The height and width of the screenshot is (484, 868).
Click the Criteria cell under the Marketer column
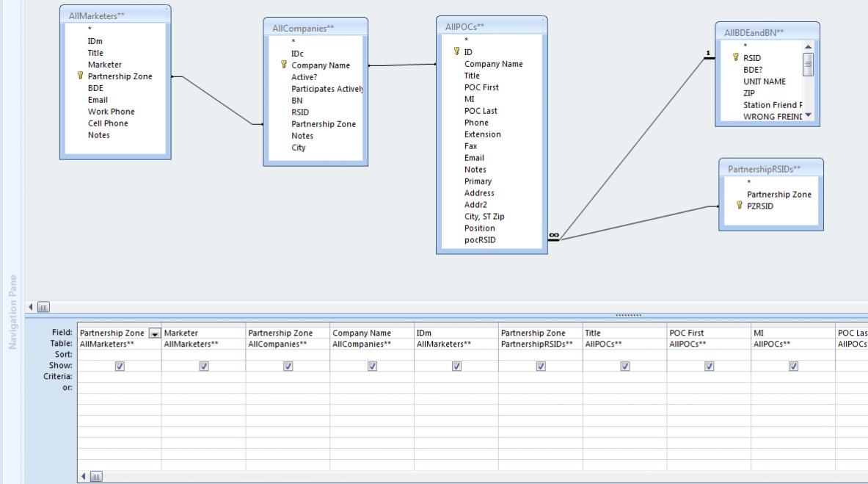204,377
